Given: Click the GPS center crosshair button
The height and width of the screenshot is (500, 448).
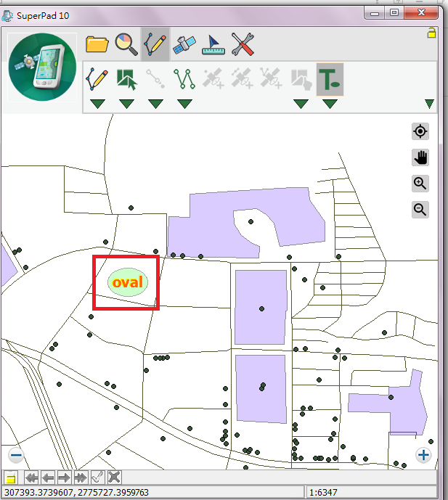Looking at the screenshot, I should [x=420, y=131].
